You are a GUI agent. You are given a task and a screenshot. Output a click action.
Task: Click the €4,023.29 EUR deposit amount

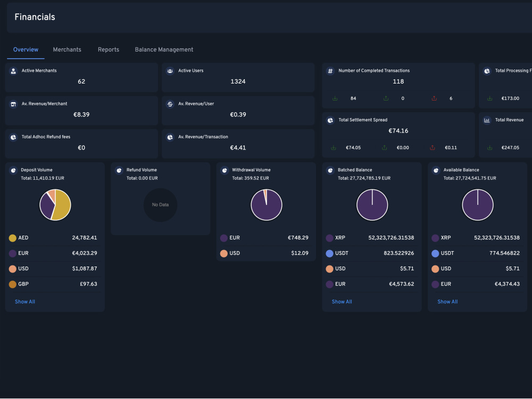(85, 253)
